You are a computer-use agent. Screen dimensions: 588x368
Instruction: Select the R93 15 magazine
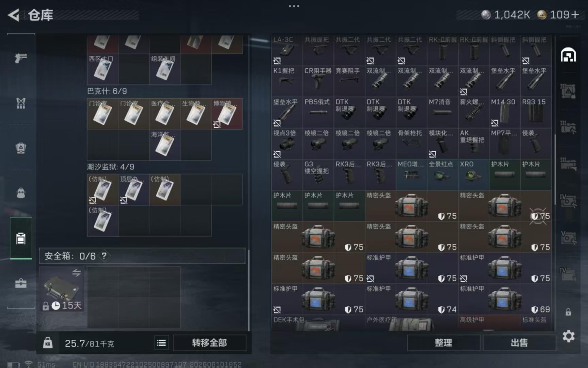click(x=536, y=113)
